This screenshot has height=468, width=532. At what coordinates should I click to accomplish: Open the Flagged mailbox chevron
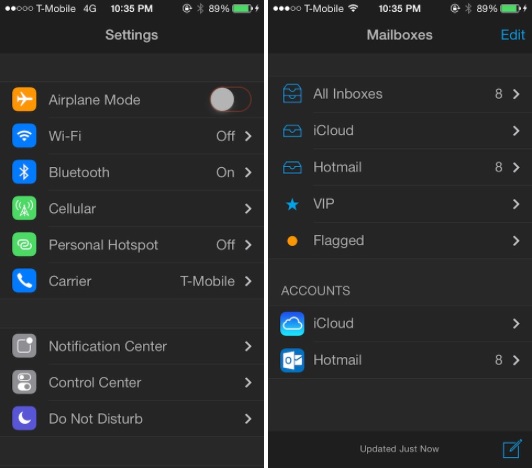pos(516,241)
